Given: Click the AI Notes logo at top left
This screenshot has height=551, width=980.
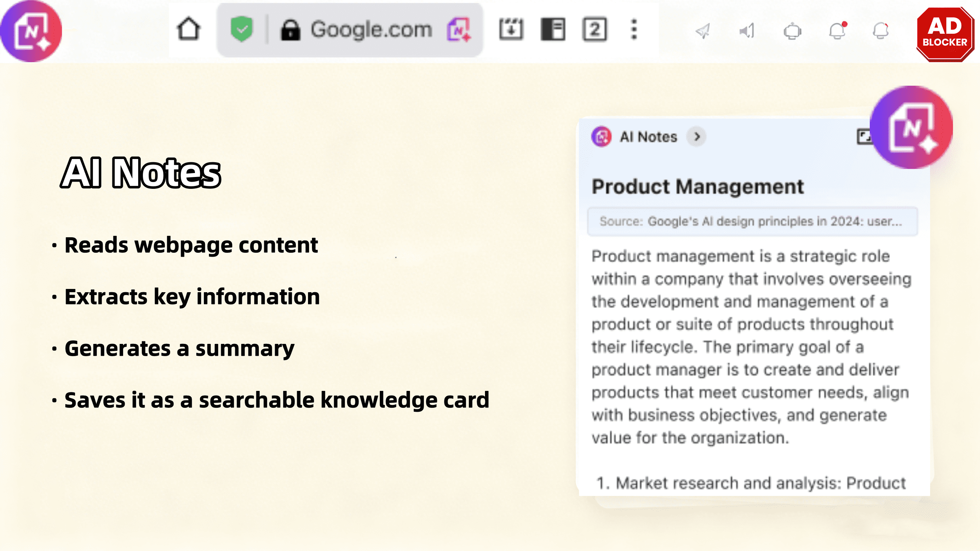Looking at the screenshot, I should coord(31,31).
